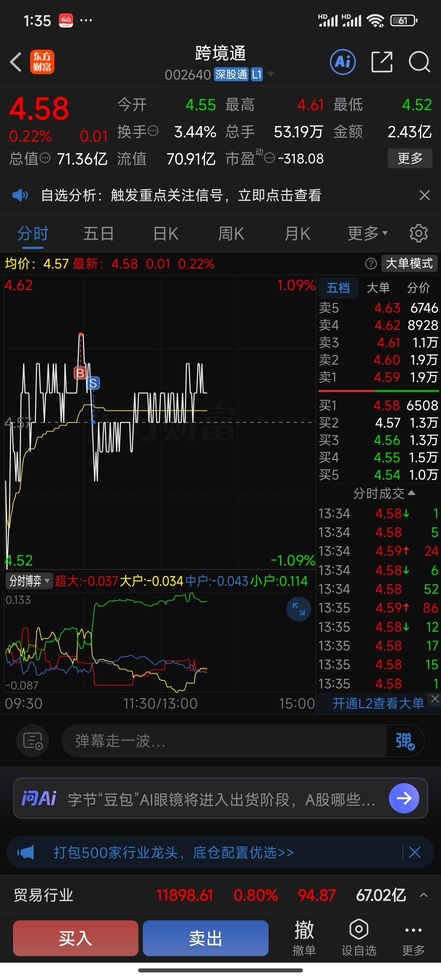Open the bottom 更多 three-dot menu
The height and width of the screenshot is (980, 441).
click(414, 938)
